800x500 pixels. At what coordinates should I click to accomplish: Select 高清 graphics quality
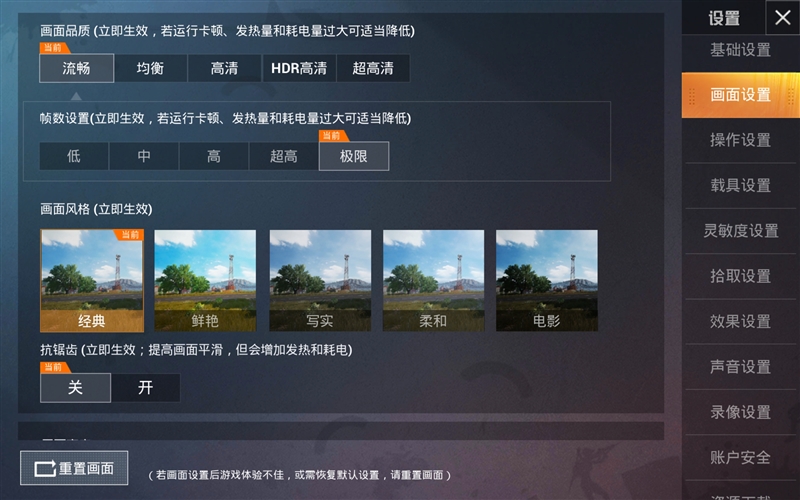tap(224, 68)
